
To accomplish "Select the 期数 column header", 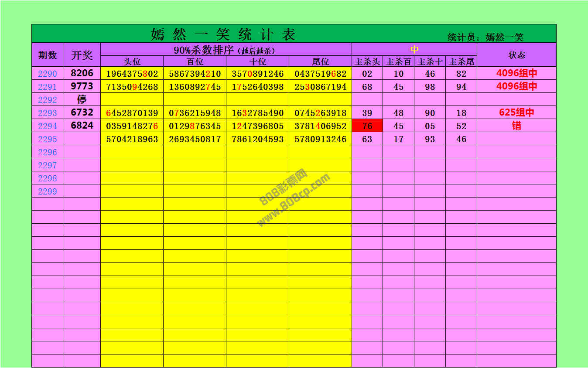I will point(48,55).
